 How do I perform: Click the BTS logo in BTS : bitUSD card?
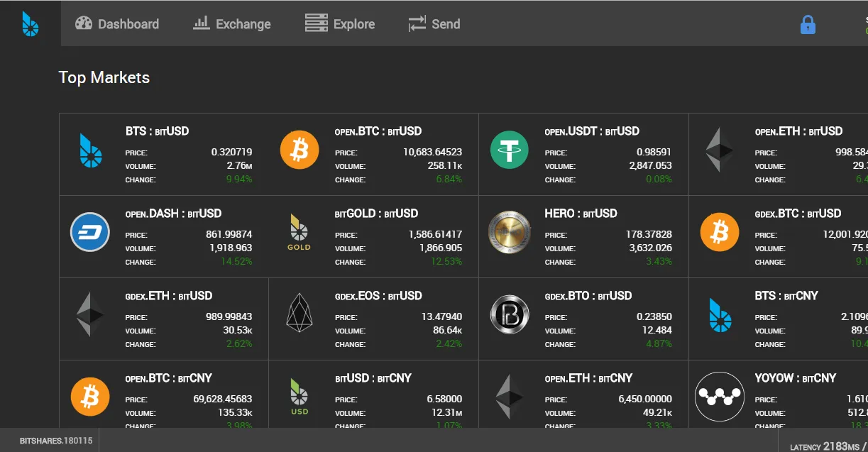90,150
